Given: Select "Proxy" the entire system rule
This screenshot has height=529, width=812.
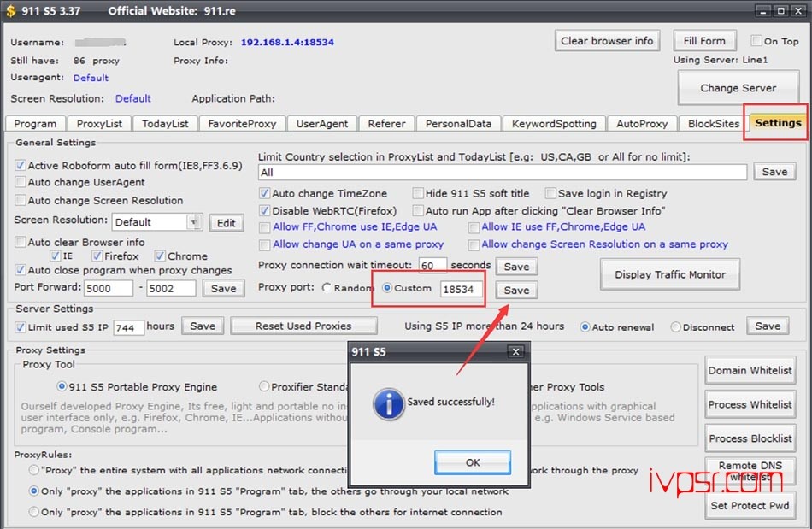Looking at the screenshot, I should click(33, 470).
